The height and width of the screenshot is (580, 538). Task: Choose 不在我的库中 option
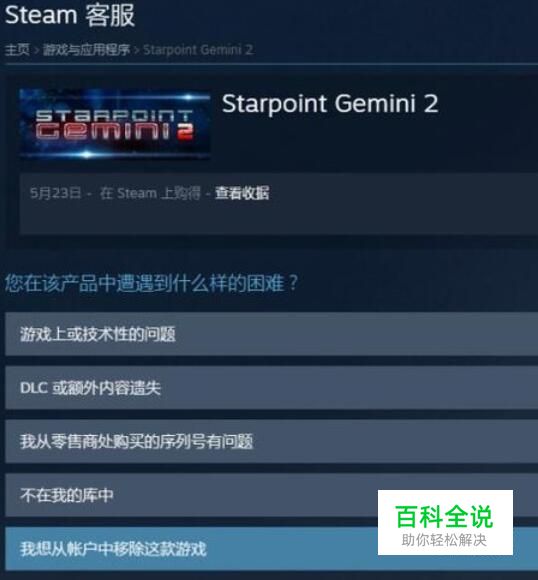(272, 495)
